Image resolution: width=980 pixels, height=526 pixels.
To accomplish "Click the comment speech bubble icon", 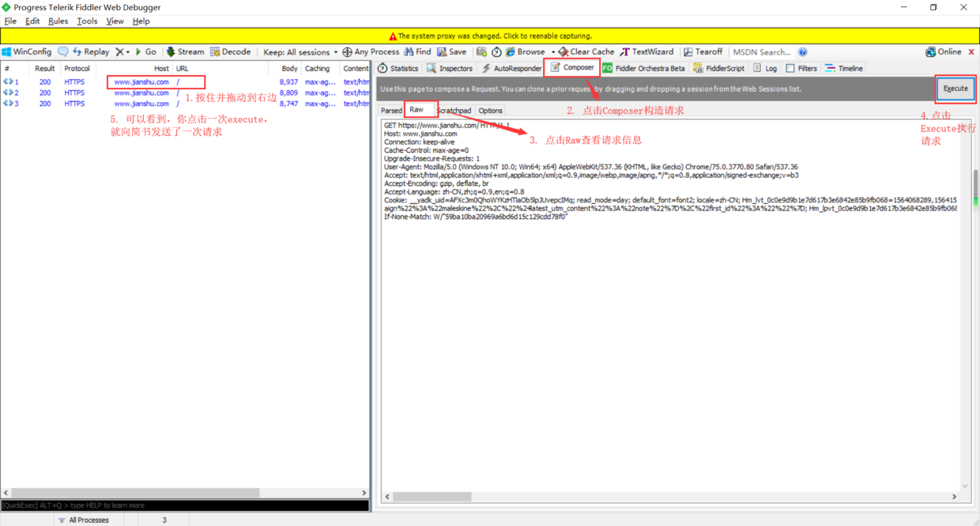I will [x=63, y=52].
